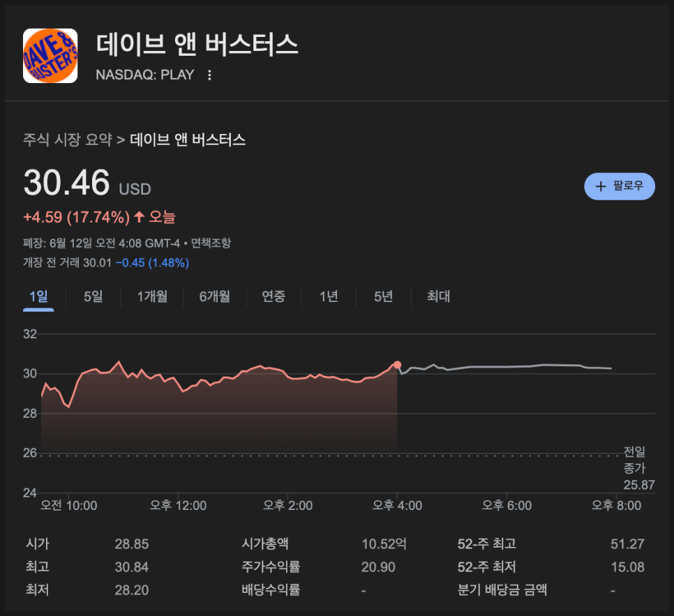Click the 시가총액 label
Screen dimensions: 674x616
[265, 544]
